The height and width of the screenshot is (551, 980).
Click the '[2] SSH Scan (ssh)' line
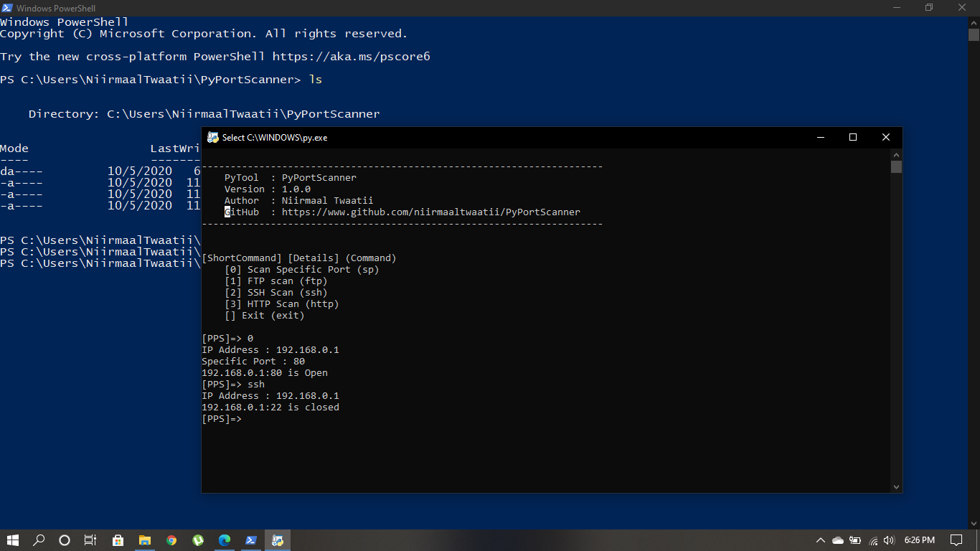(276, 292)
